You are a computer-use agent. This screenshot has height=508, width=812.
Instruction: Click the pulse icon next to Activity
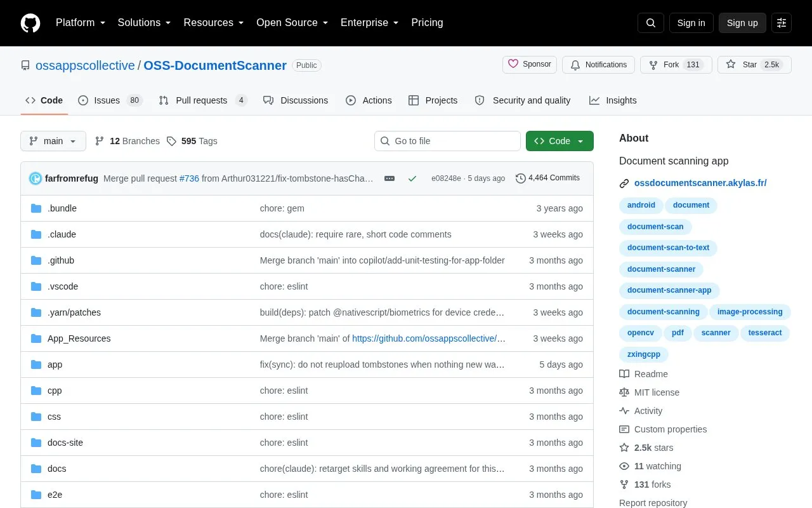click(x=624, y=411)
